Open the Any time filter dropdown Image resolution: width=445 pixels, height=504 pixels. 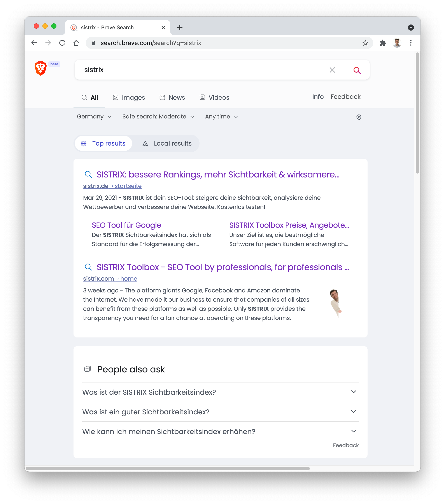221,116
